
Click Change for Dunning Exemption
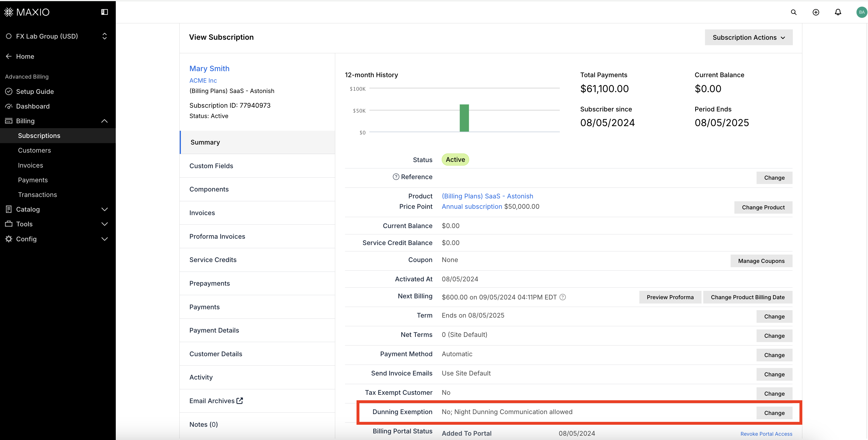point(774,413)
